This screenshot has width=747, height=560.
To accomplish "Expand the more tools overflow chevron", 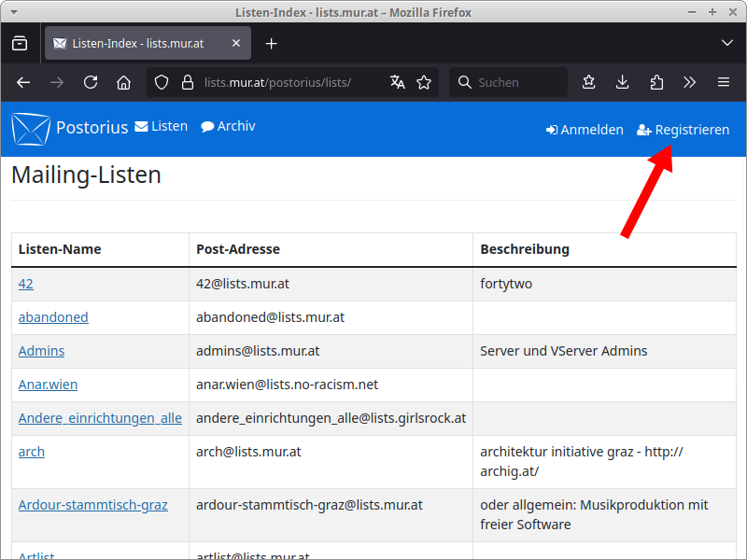I will click(690, 82).
